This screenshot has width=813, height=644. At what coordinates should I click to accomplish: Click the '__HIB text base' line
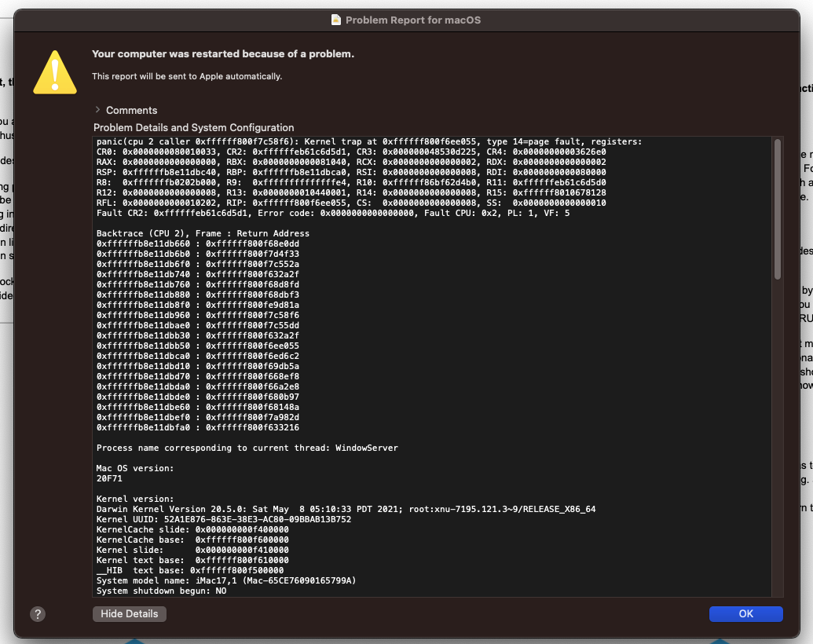(190, 570)
